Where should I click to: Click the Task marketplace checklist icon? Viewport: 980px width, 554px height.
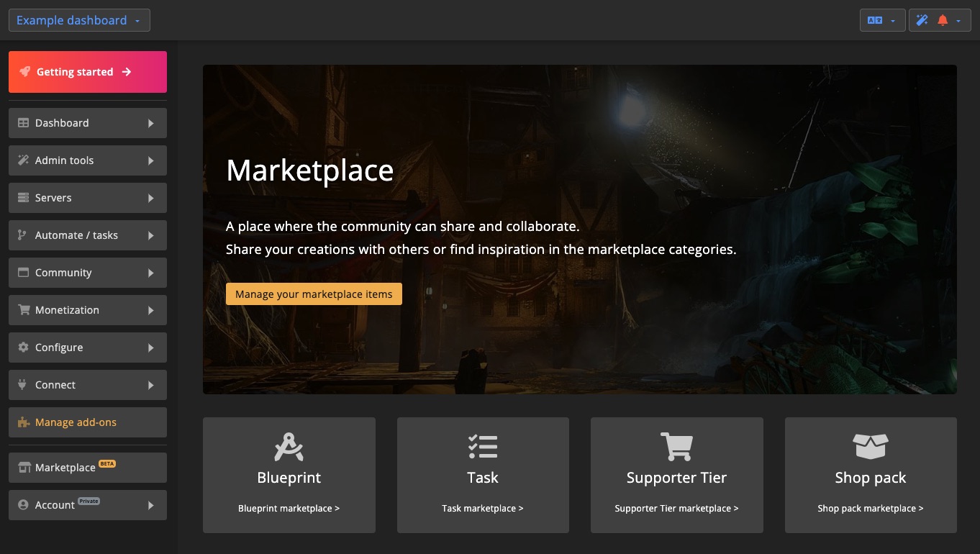482,446
